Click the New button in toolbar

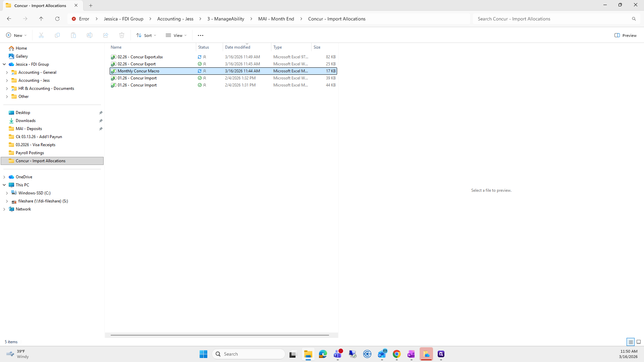pyautogui.click(x=16, y=35)
